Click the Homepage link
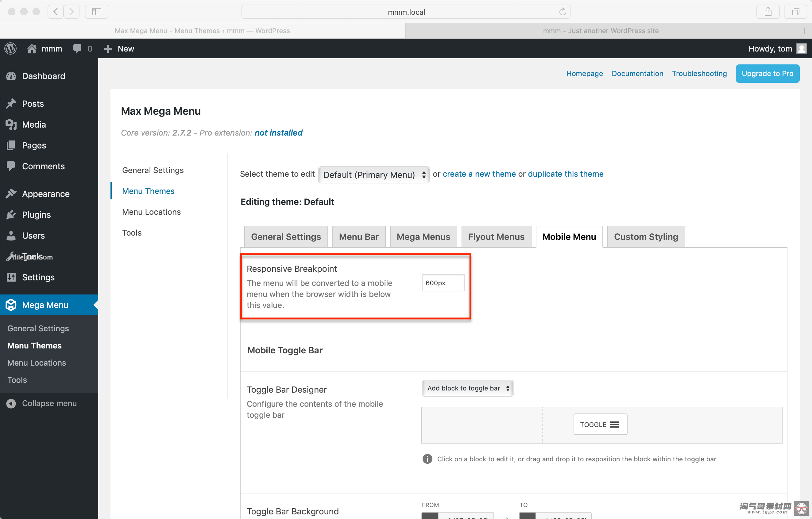812x519 pixels. (584, 73)
